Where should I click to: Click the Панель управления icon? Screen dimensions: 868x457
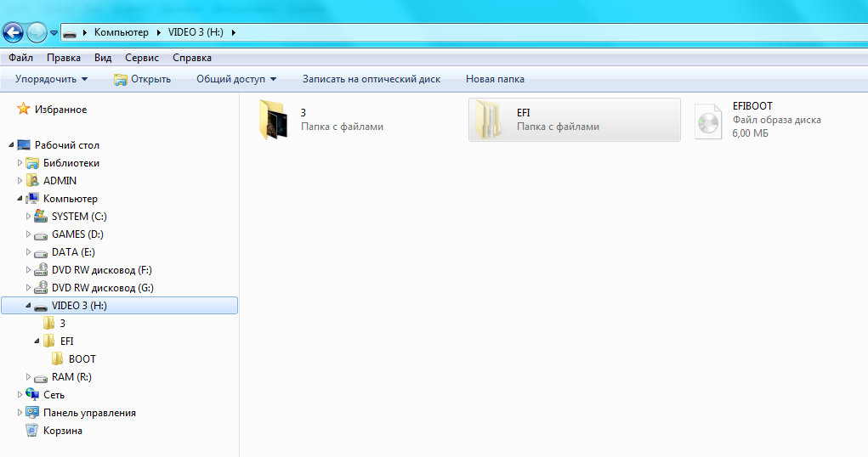(32, 412)
